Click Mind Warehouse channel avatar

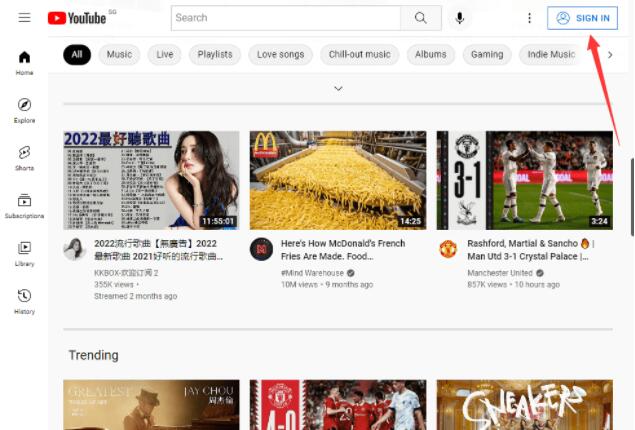pyautogui.click(x=261, y=249)
